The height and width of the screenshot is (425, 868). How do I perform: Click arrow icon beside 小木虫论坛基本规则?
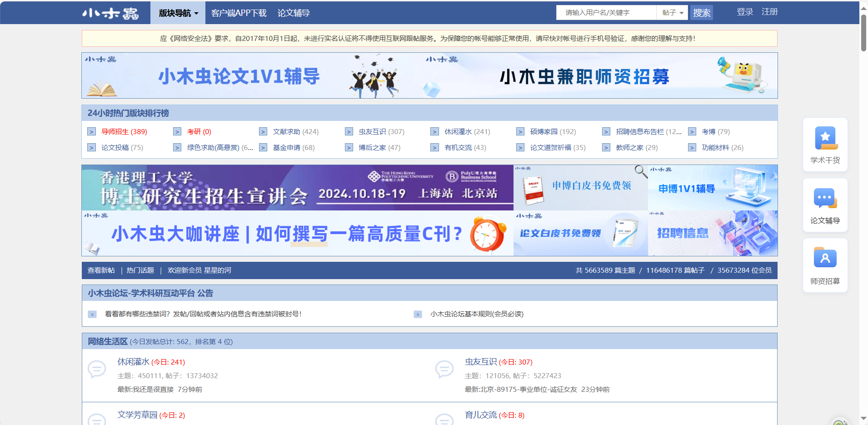tap(418, 314)
